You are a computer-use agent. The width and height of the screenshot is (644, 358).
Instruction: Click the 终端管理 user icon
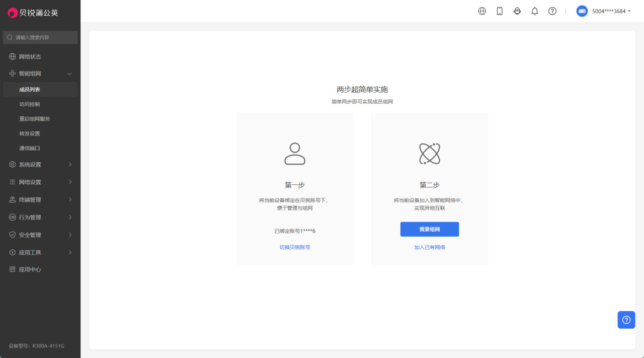pos(13,200)
